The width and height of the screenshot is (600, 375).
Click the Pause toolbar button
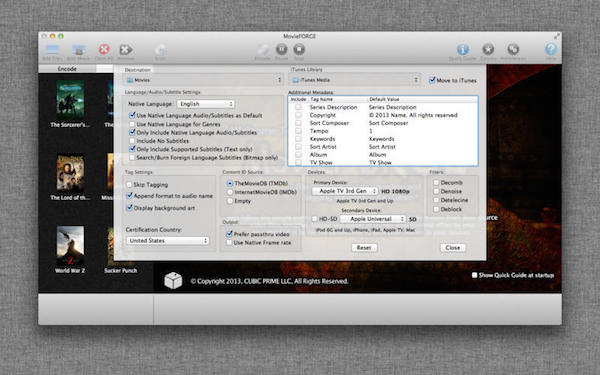coord(281,49)
